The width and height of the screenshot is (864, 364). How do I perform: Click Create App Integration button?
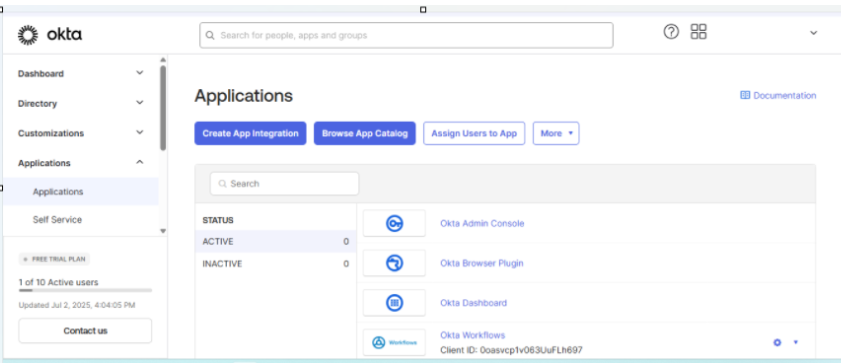(x=250, y=133)
